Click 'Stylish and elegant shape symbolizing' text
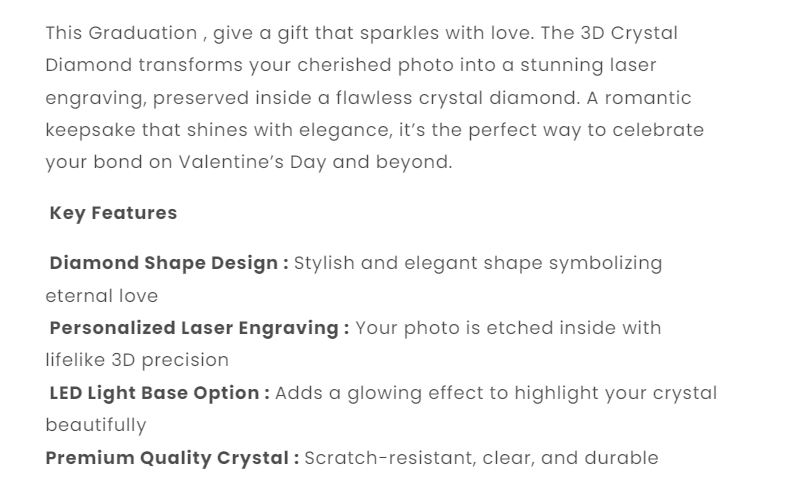This screenshot has height=492, width=811. point(478,264)
